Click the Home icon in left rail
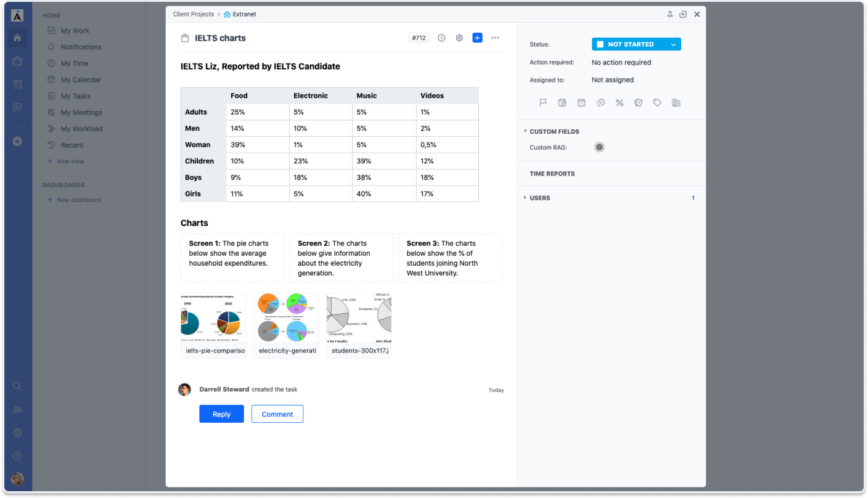The height and width of the screenshot is (498, 868). click(x=17, y=38)
